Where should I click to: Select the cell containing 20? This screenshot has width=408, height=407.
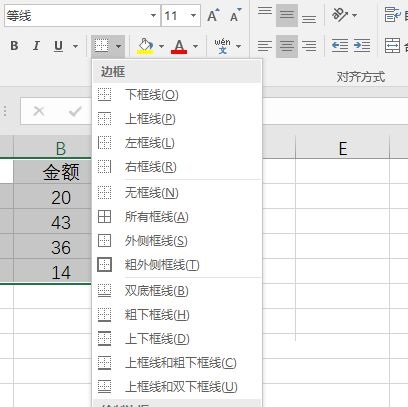(53, 197)
